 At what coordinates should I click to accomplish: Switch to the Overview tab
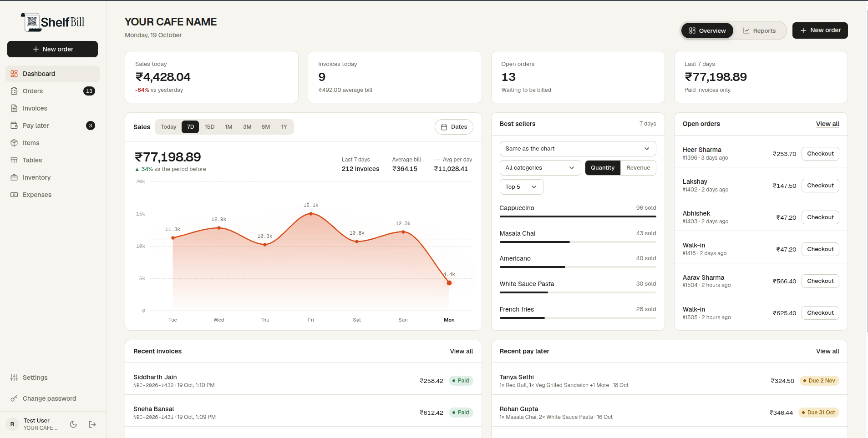707,30
